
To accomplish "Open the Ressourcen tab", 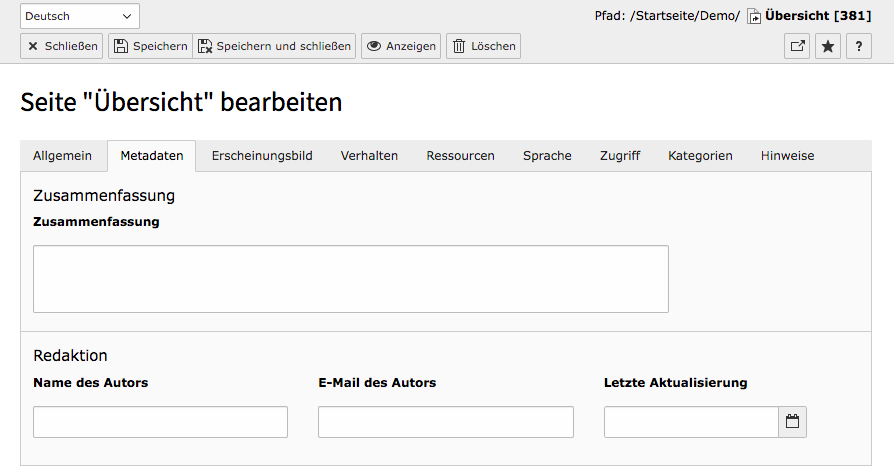I will point(461,156).
